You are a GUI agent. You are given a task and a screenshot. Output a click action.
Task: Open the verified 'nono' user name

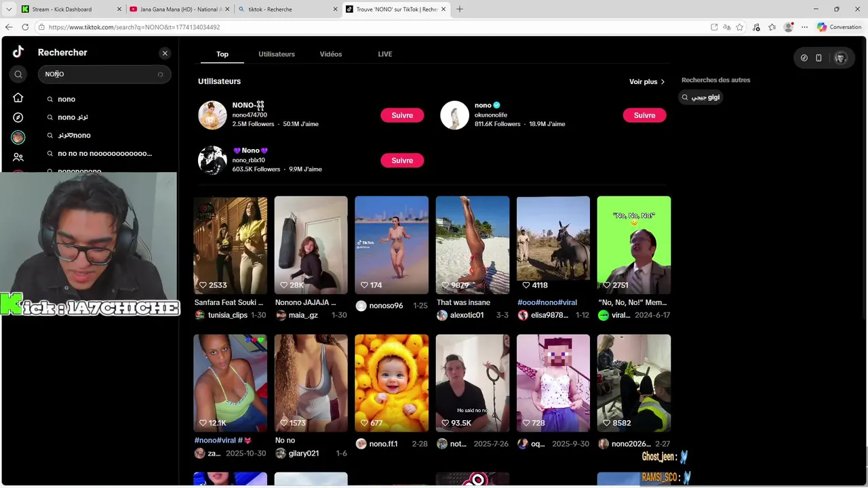pyautogui.click(x=483, y=105)
